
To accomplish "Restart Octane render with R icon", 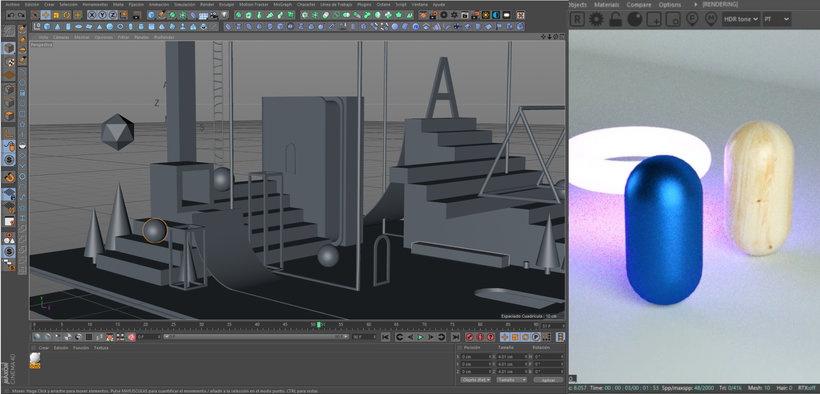I will click(x=577, y=19).
